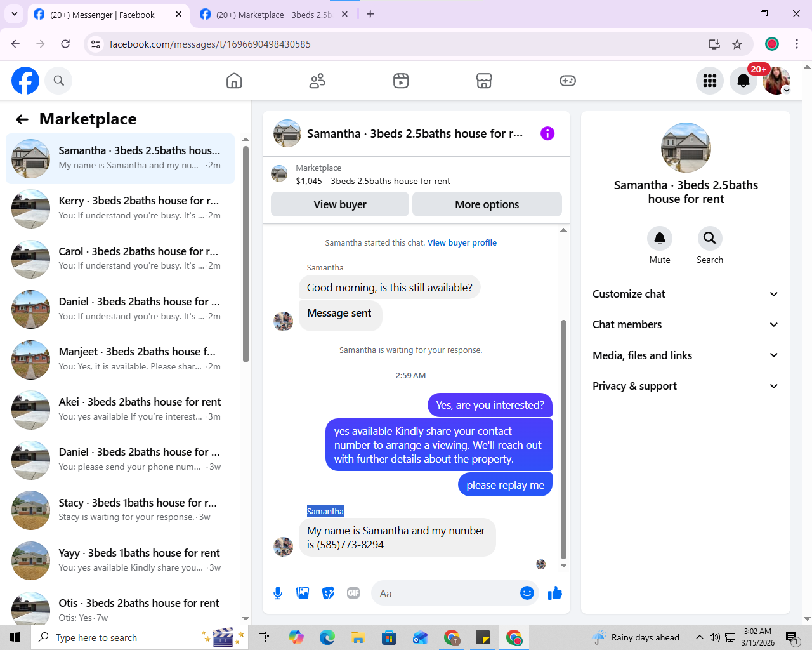
Task: Open conversation information purple icon
Action: [547, 133]
